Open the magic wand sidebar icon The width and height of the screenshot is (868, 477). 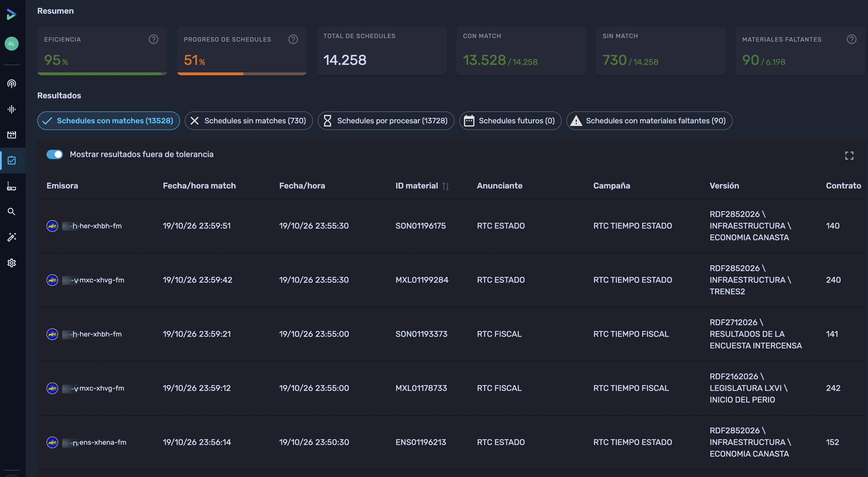click(x=12, y=237)
